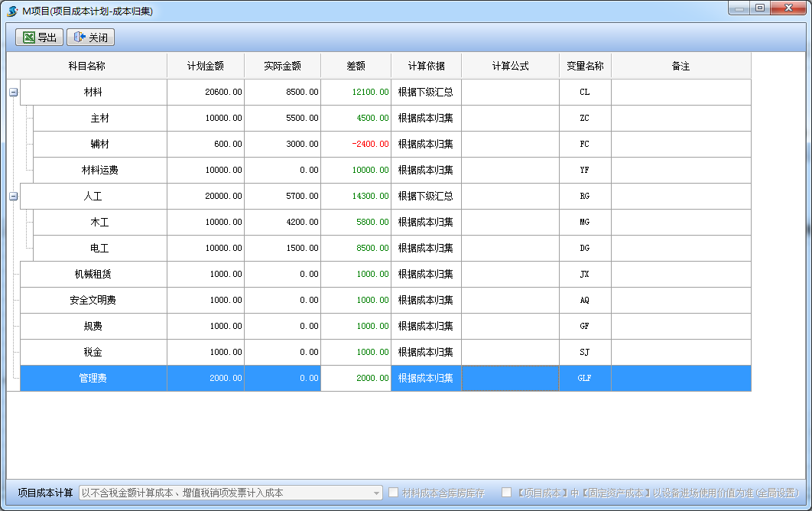This screenshot has height=511, width=812.
Task: Select the 电工 row
Action: tap(99, 248)
